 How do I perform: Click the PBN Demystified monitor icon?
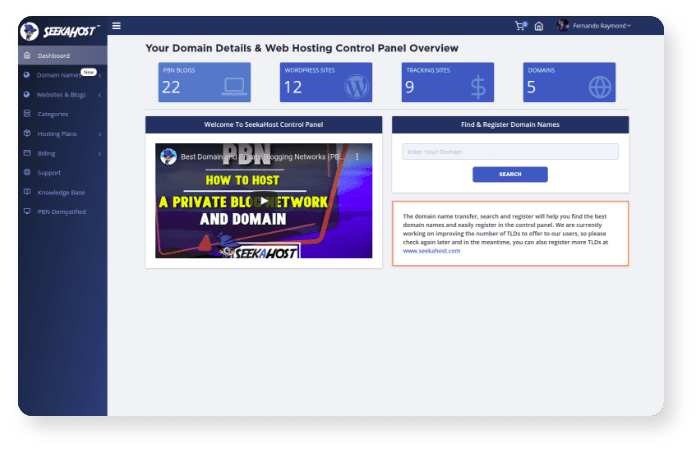point(27,212)
